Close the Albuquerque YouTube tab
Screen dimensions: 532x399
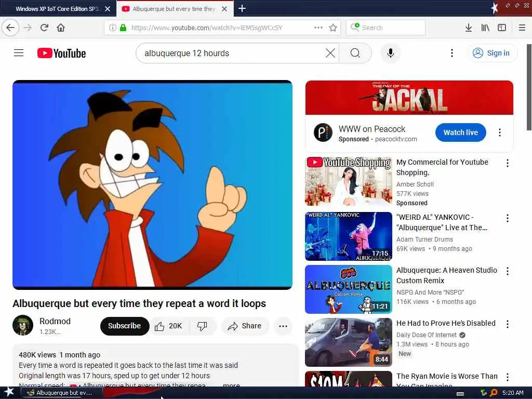[224, 9]
